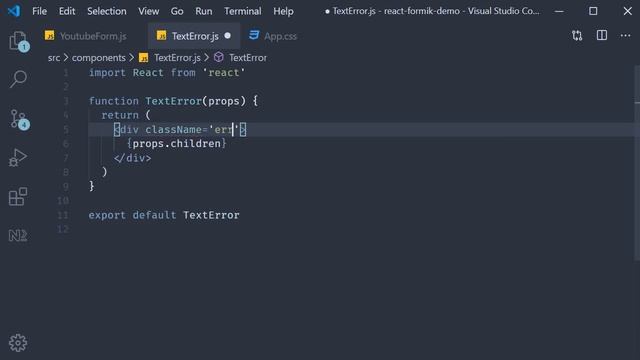Click 'function' keyword on line 3
The height and width of the screenshot is (360, 640).
click(114, 101)
